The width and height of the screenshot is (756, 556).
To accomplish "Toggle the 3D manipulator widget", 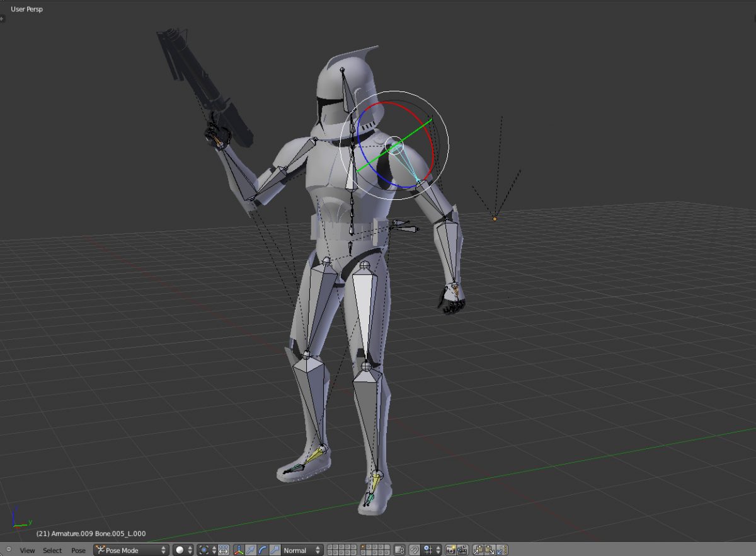I will (x=239, y=550).
